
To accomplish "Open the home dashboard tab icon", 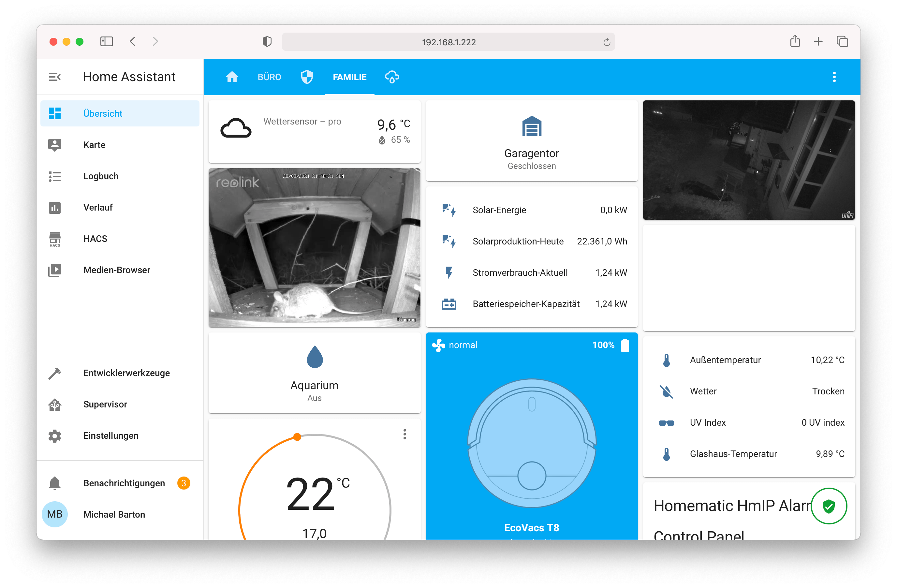I will coord(232,77).
